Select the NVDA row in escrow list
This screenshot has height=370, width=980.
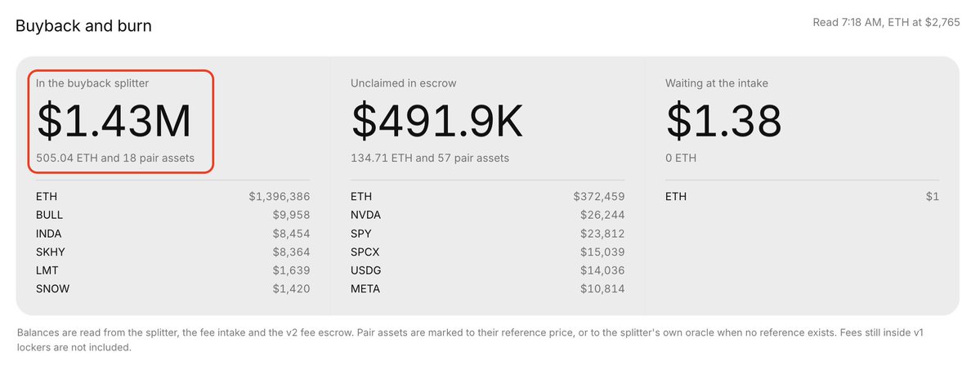(487, 215)
